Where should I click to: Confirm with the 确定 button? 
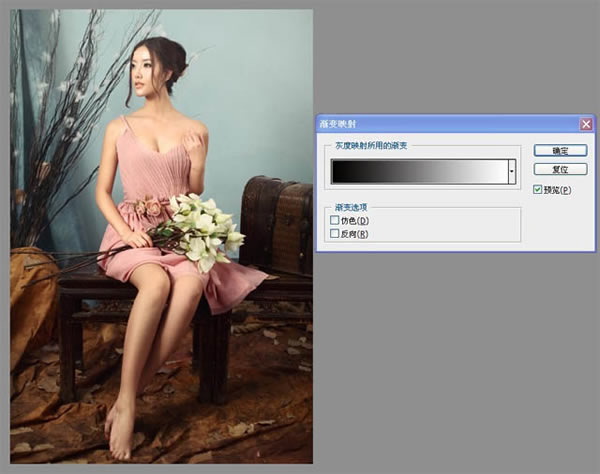[x=560, y=150]
